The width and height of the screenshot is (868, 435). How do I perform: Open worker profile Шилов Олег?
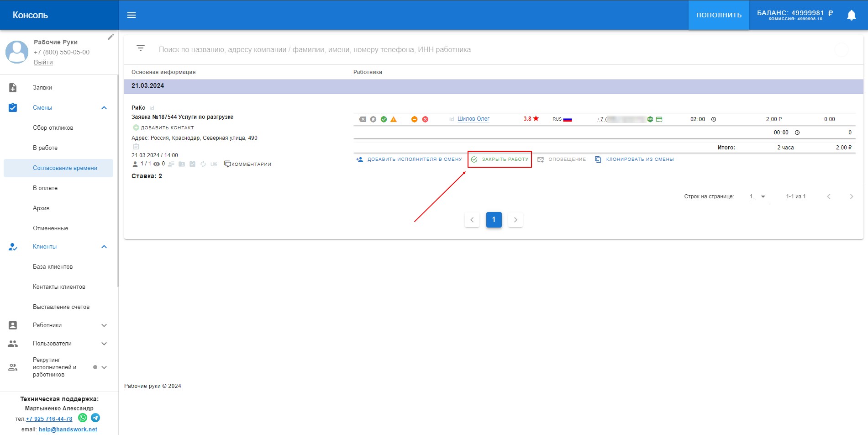click(x=473, y=119)
